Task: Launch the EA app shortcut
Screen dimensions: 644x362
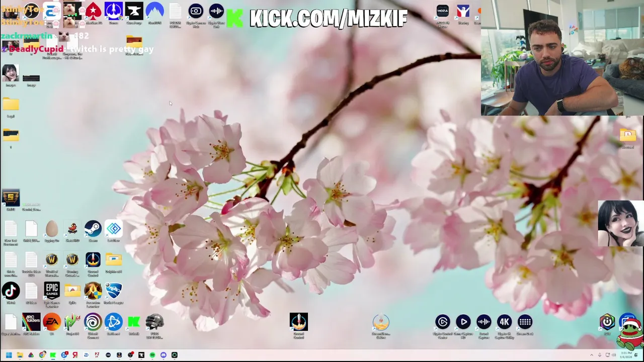Action: 52,322
